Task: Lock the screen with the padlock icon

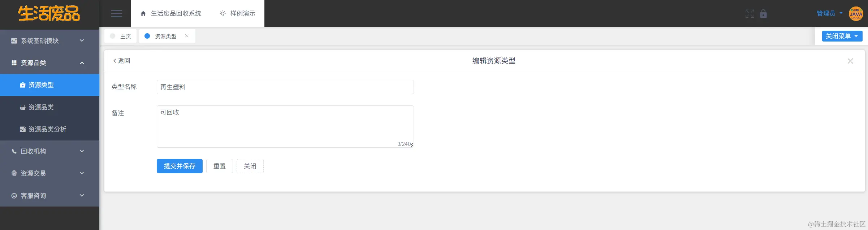Action: click(x=763, y=14)
